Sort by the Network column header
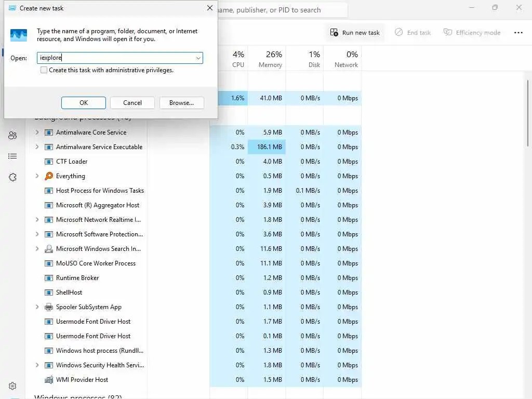This screenshot has width=532, height=399. tap(342, 59)
